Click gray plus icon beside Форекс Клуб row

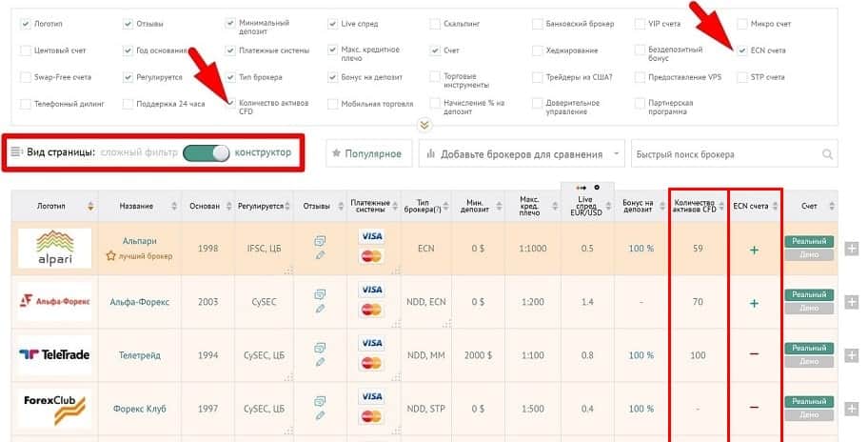[x=852, y=410]
